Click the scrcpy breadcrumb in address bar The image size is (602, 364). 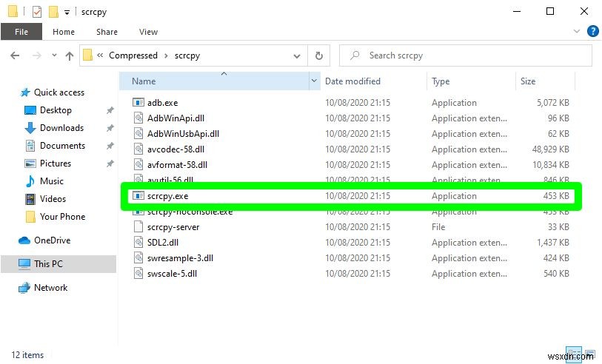(x=187, y=55)
